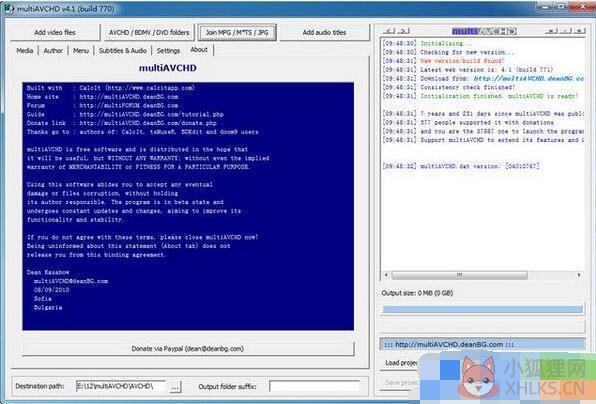The image size is (596, 404).
Task: Click 'Output size: 0 MB (0 GB)' label
Action: [417, 293]
